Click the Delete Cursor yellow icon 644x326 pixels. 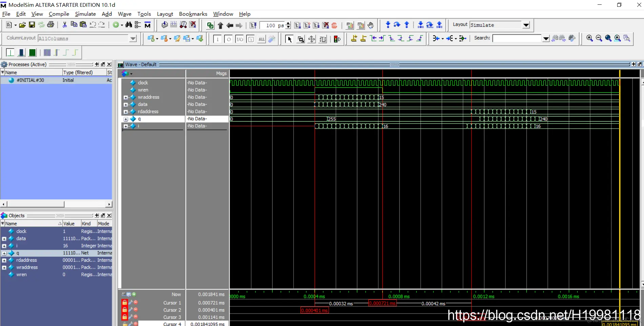tap(363, 39)
